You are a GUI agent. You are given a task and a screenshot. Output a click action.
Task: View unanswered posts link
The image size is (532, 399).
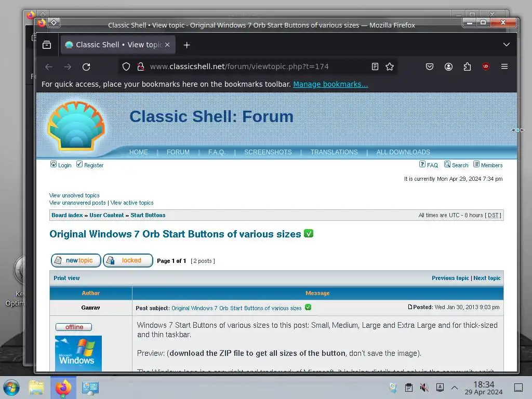(x=77, y=203)
